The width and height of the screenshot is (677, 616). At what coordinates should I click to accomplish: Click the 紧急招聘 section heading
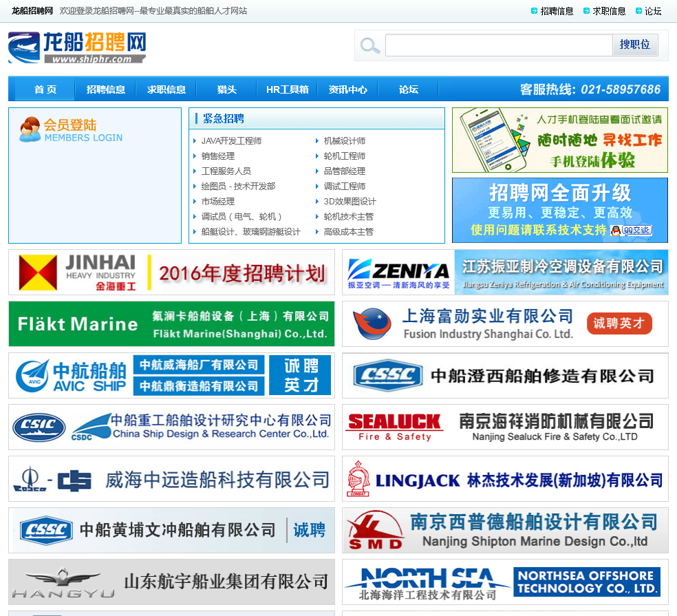(x=223, y=118)
